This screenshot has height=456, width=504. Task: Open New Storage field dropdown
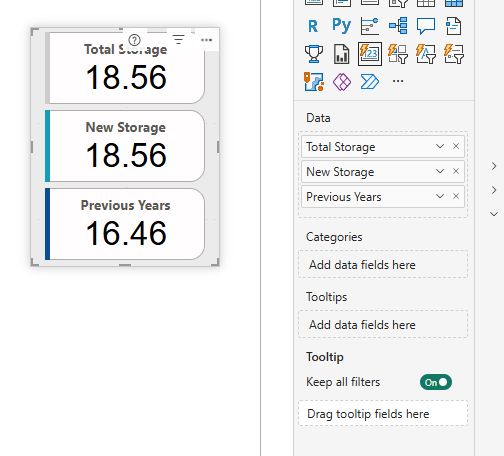[440, 171]
